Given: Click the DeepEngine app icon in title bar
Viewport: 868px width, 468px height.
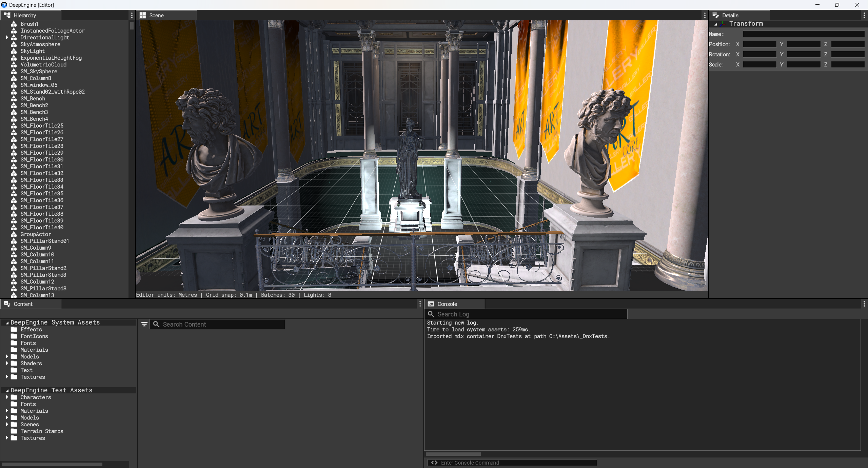Looking at the screenshot, I should [x=4, y=5].
